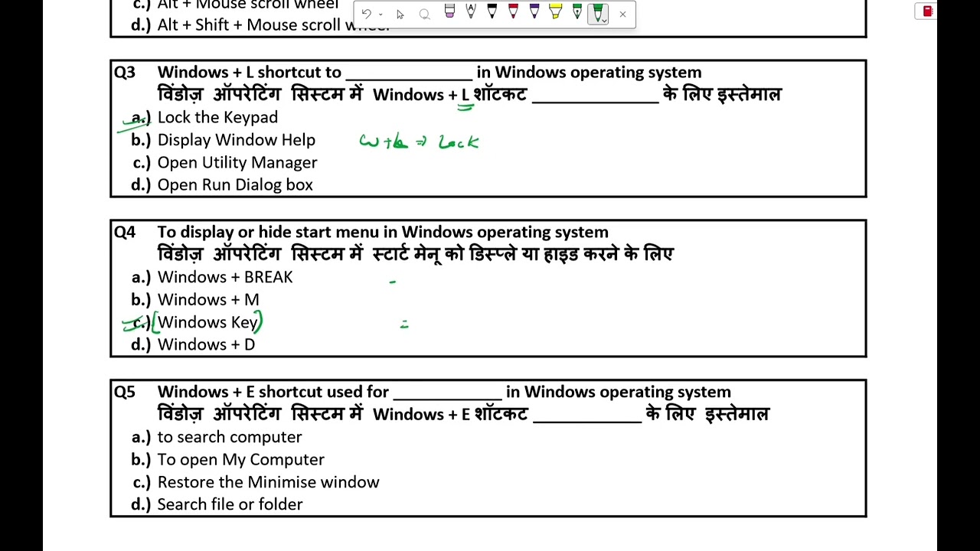Viewport: 980px width, 551px height.
Task: Click the Q4 question label
Action: 125,232
